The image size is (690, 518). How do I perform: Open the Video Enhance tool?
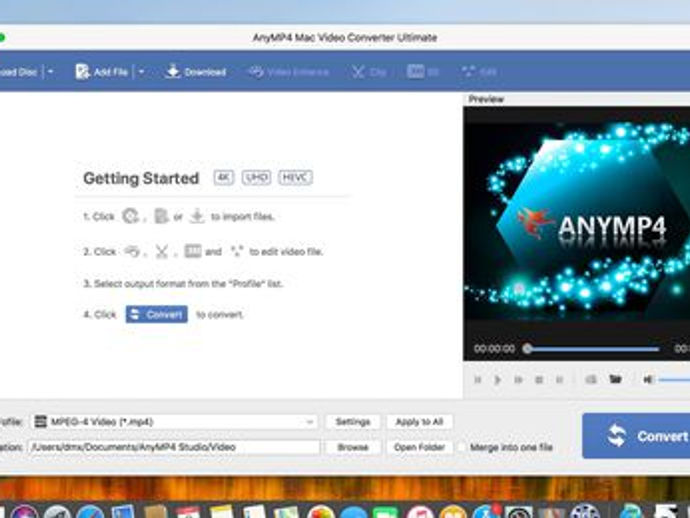[x=289, y=72]
